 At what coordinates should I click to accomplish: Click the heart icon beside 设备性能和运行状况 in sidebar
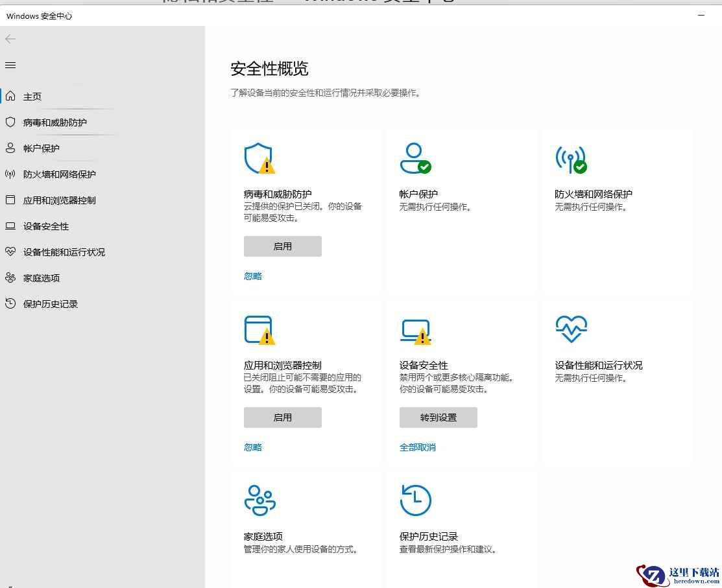coord(10,252)
